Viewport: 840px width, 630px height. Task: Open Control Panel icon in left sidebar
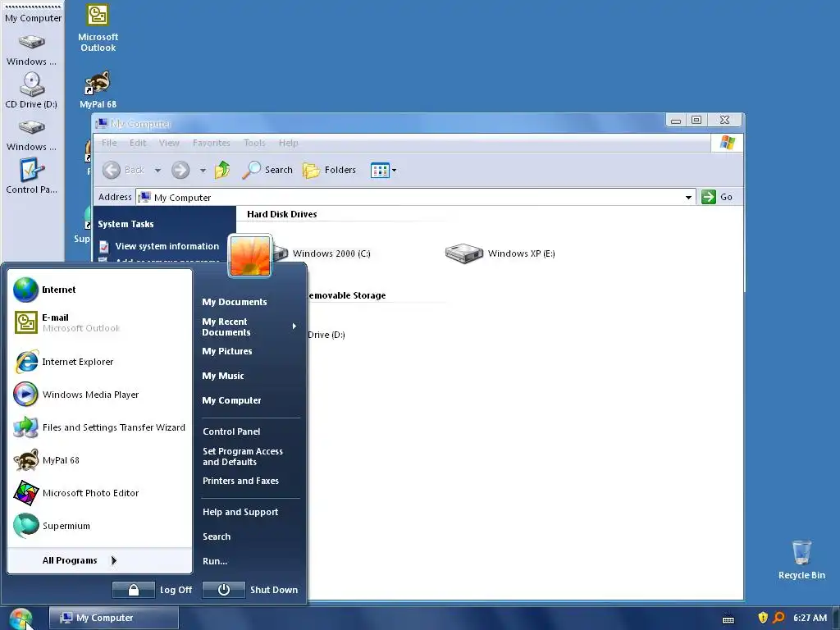31,177
